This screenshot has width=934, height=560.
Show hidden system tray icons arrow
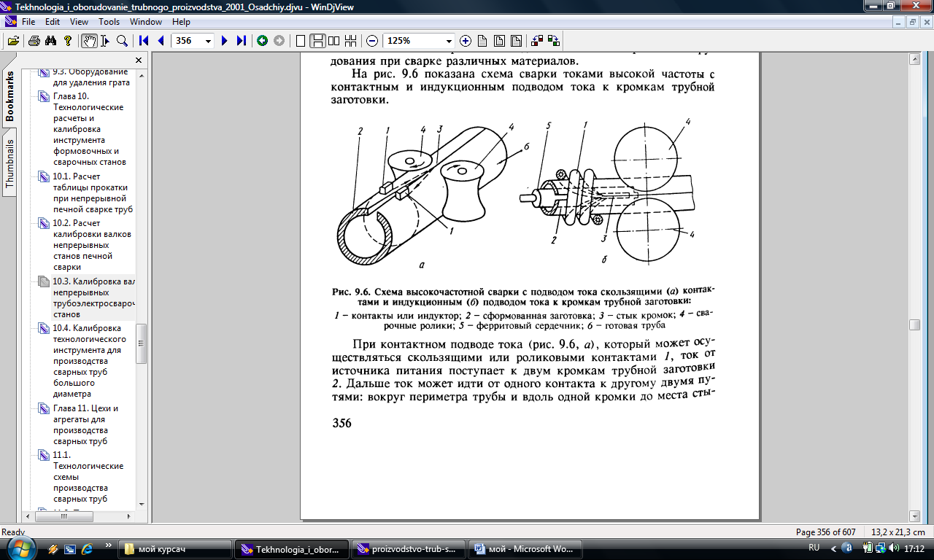pyautogui.click(x=834, y=548)
